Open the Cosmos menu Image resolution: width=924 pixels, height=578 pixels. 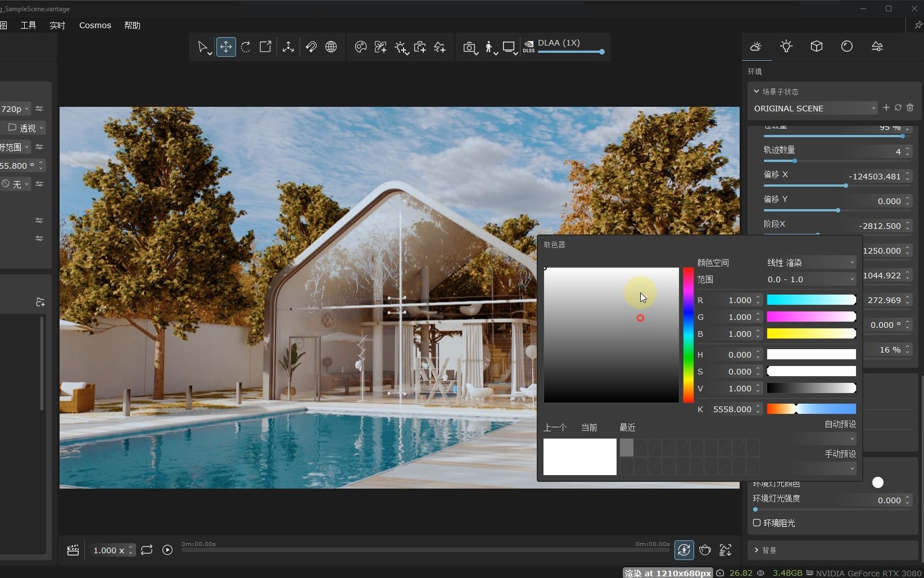[95, 25]
